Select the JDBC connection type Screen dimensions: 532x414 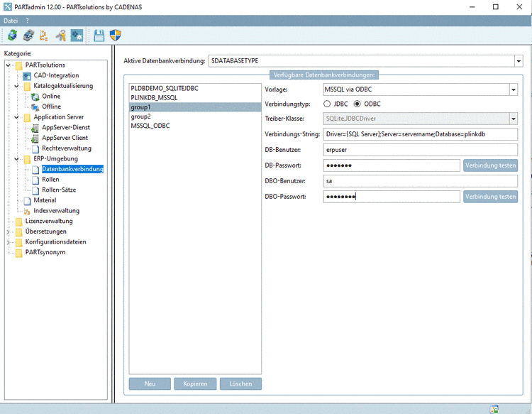327,104
